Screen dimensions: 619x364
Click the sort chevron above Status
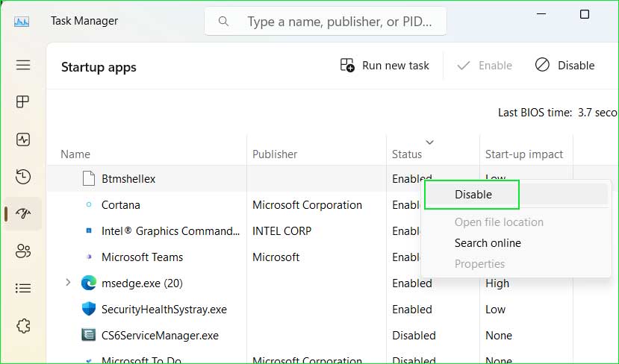(430, 142)
